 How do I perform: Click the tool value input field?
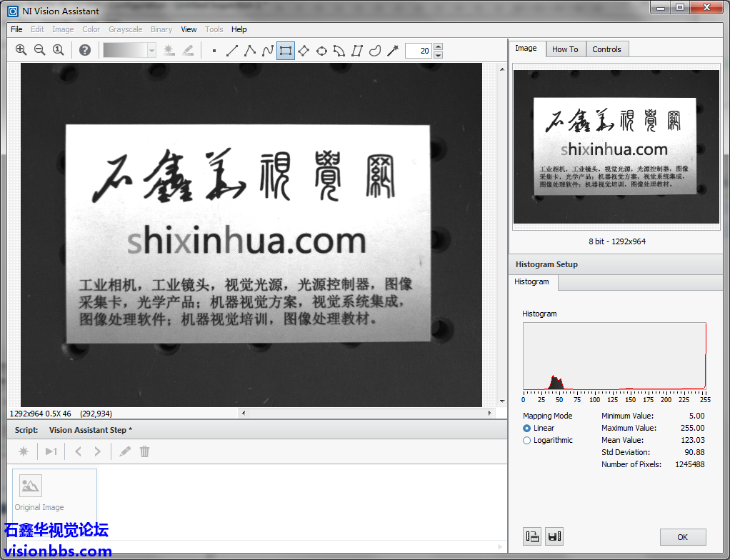(419, 51)
